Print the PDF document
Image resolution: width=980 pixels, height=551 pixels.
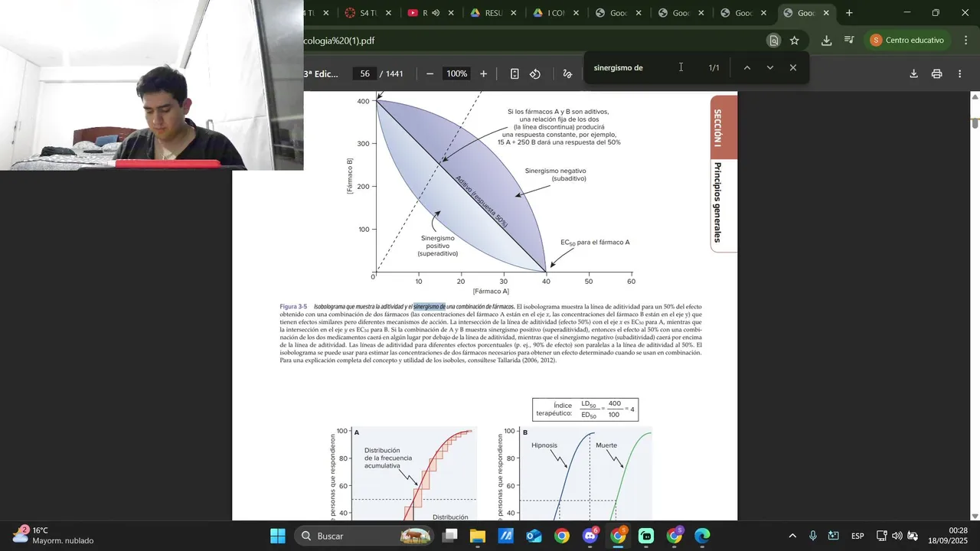pos(936,73)
